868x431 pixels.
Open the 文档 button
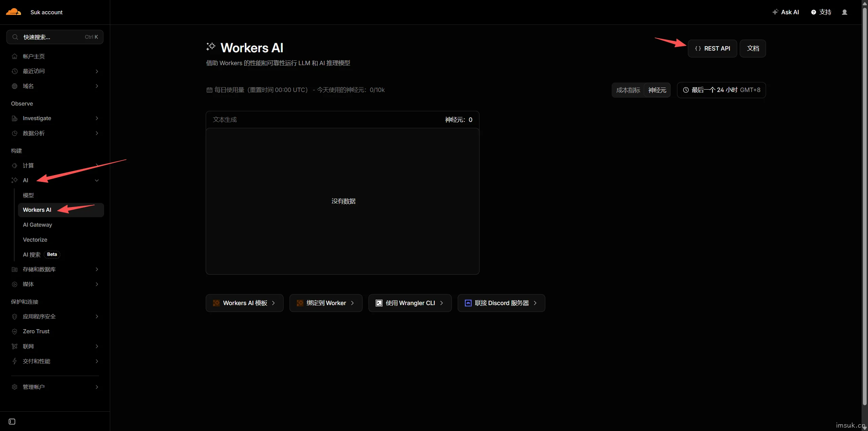753,49
